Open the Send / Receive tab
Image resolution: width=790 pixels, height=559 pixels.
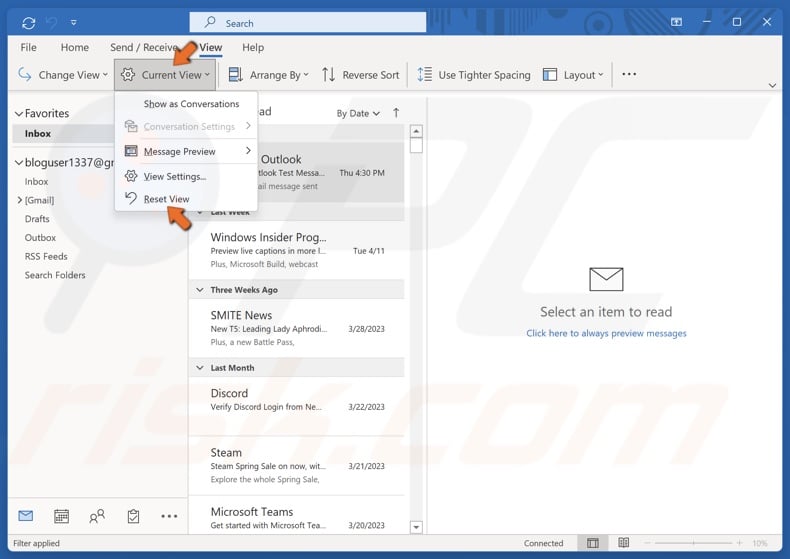click(x=144, y=47)
